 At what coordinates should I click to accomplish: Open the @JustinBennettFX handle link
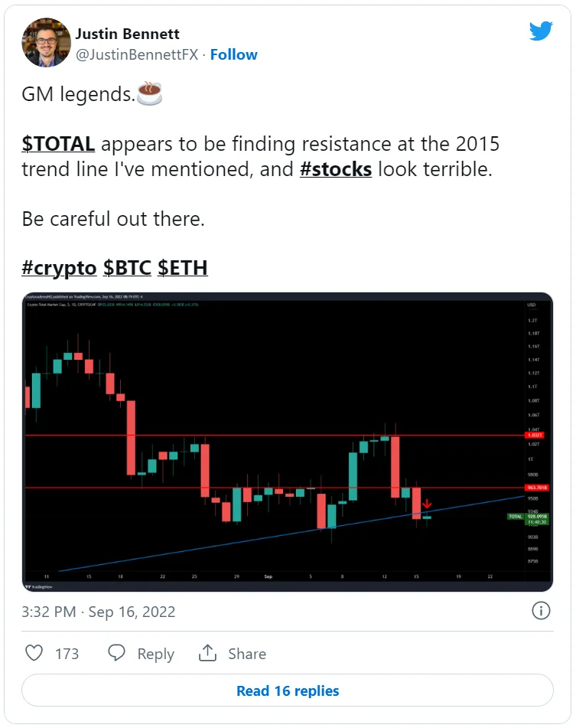tap(136, 54)
